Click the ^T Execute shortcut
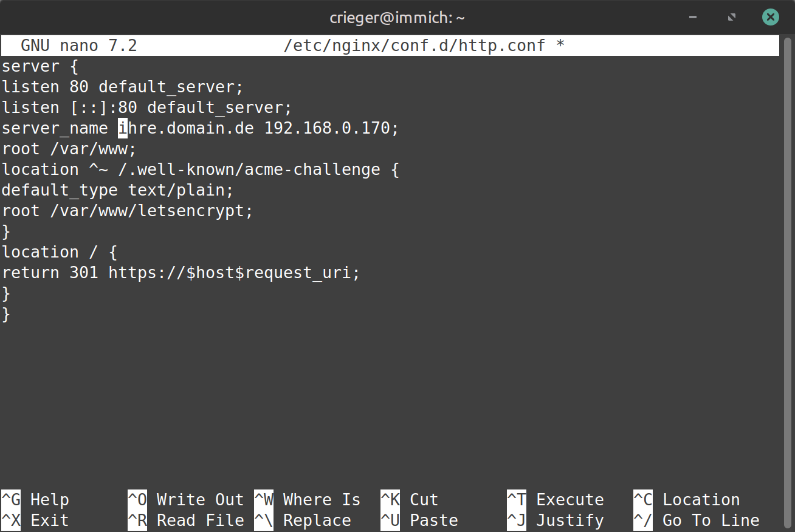 [556, 500]
